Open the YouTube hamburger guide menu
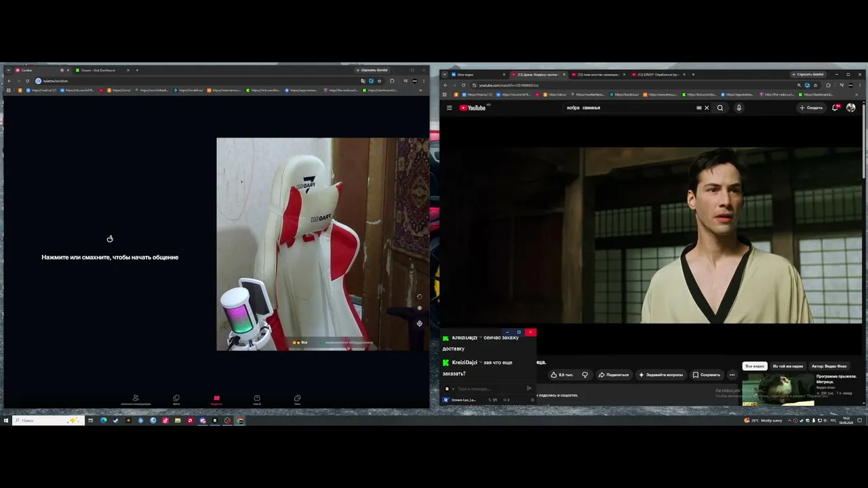 (x=449, y=108)
